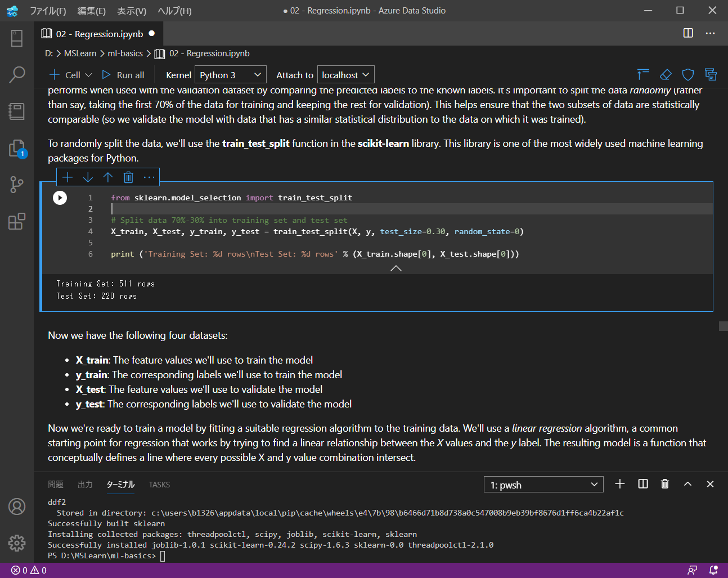Click the trusted notebook shield icon
Image resolution: width=728 pixels, height=578 pixels.
[x=687, y=75]
